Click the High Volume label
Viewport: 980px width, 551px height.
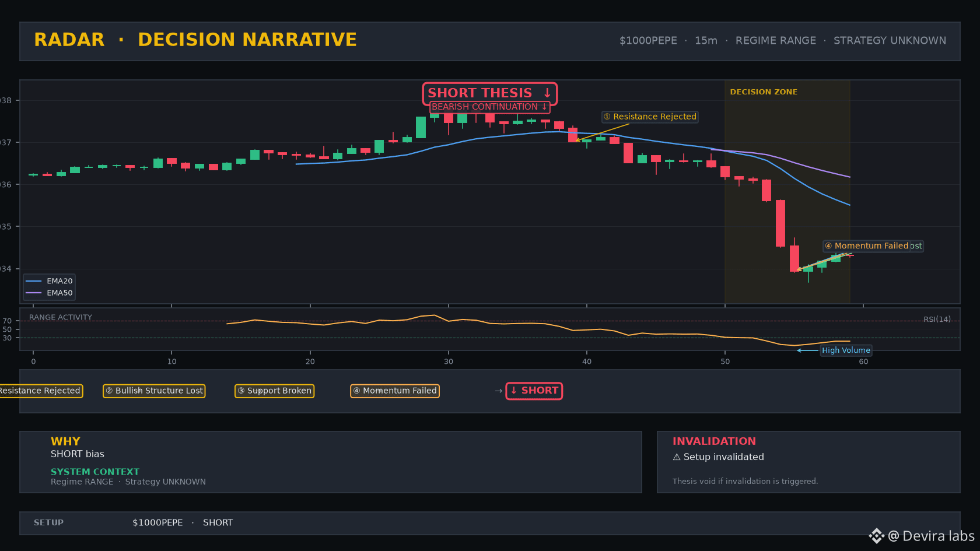[x=846, y=350]
